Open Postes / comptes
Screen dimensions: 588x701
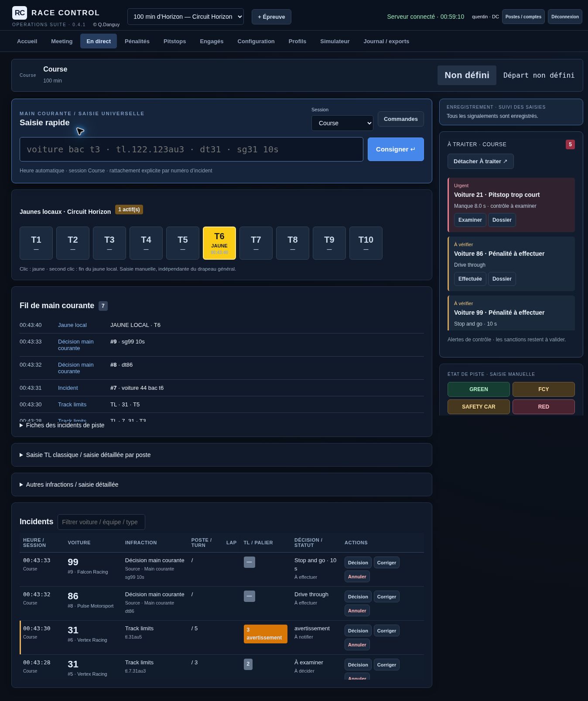click(523, 17)
